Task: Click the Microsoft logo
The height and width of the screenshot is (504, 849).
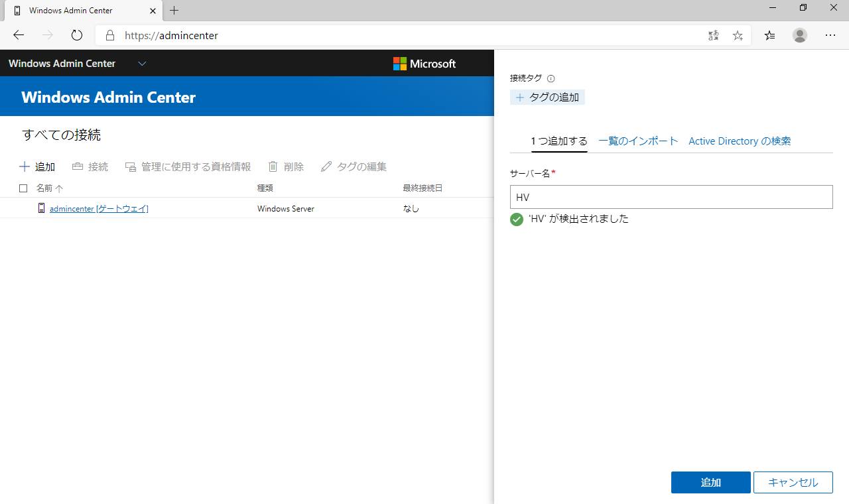Action: (424, 64)
